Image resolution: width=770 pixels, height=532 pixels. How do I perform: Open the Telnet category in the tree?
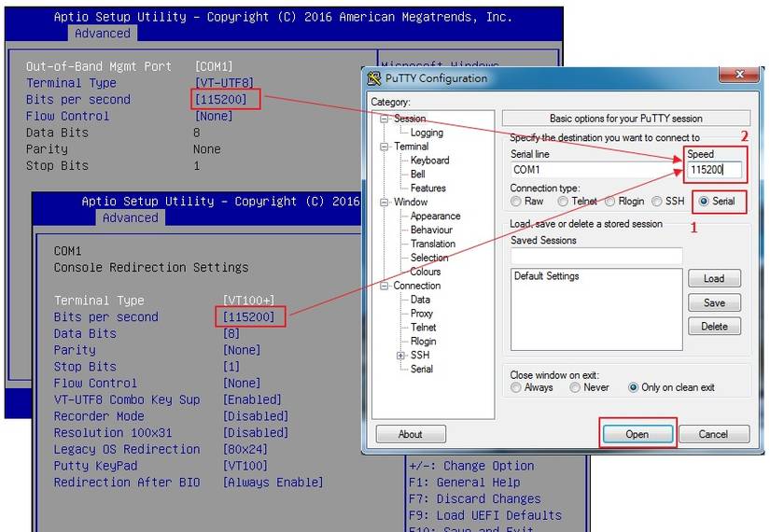424,328
